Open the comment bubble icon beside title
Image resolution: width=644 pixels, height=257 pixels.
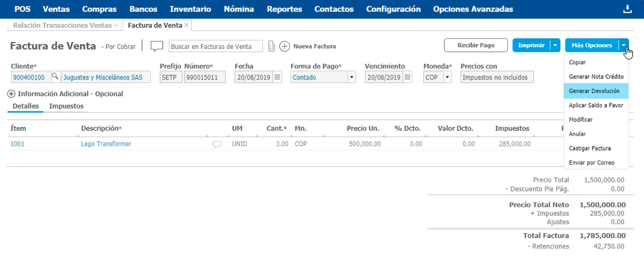tap(157, 46)
